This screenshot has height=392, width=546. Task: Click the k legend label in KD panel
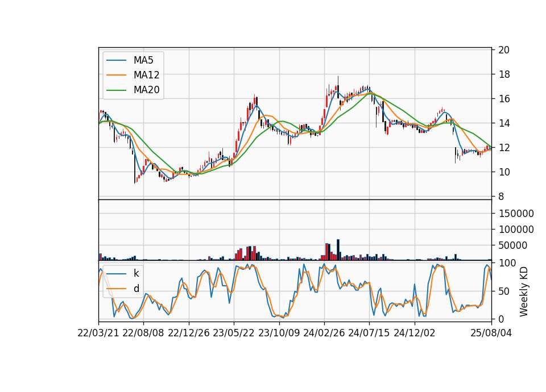[136, 273]
